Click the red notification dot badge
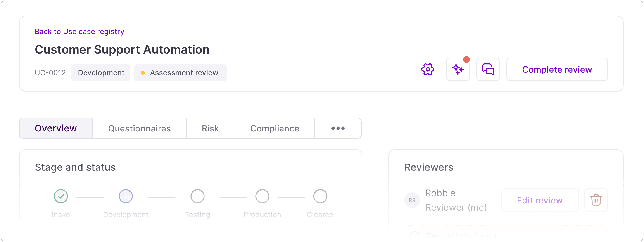 [466, 60]
